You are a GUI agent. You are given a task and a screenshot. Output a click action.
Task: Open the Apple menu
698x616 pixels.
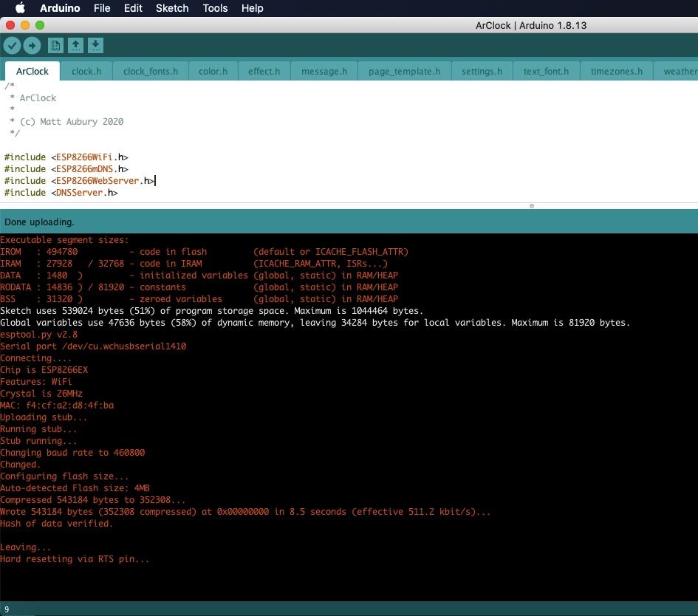pyautogui.click(x=21, y=8)
